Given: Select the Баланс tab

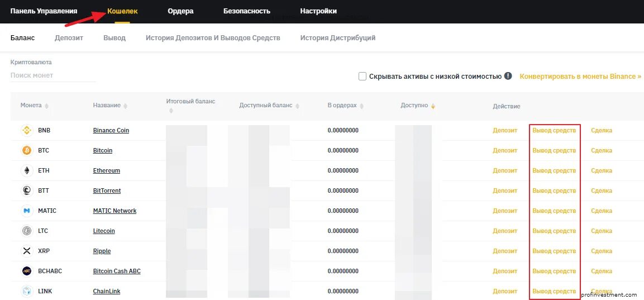Looking at the screenshot, I should 22,38.
